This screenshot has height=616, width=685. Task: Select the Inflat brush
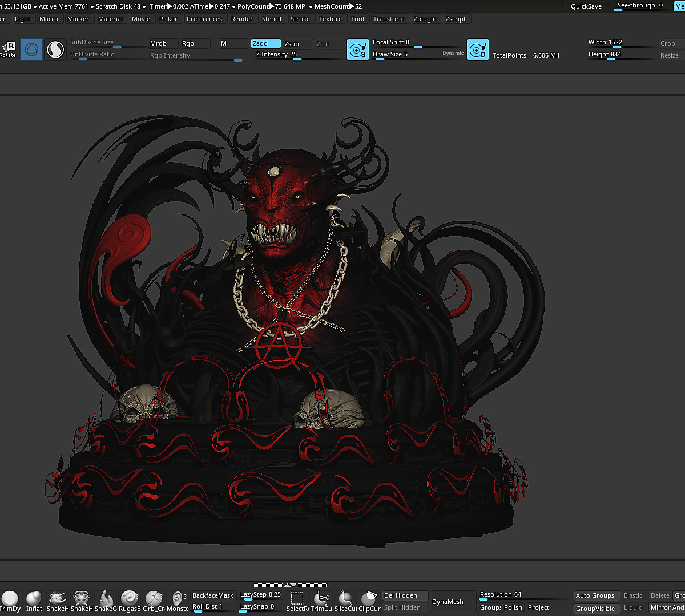(x=34, y=601)
